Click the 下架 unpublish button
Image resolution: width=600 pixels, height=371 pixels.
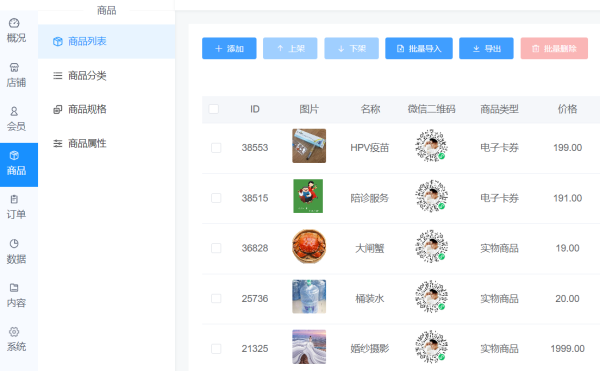352,48
